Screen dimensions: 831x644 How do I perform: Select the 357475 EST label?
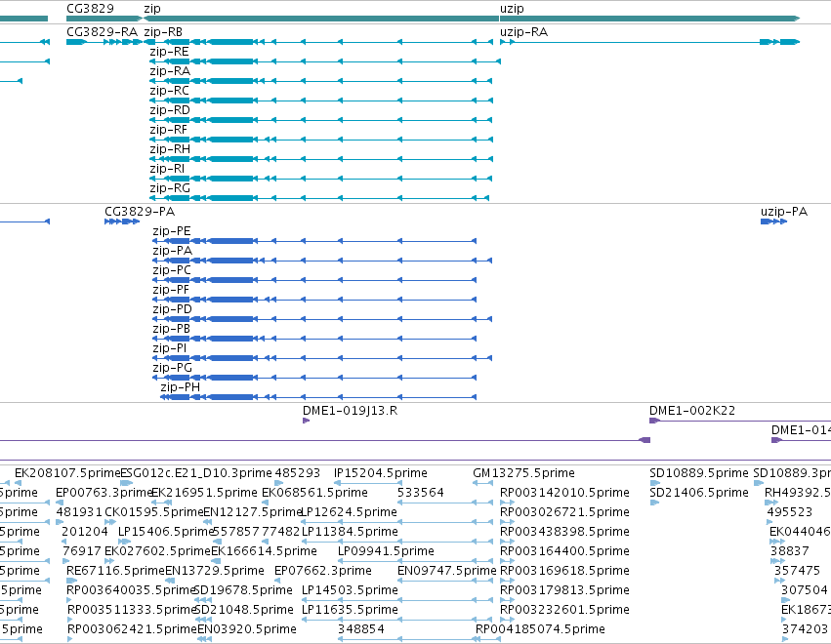coord(797,571)
